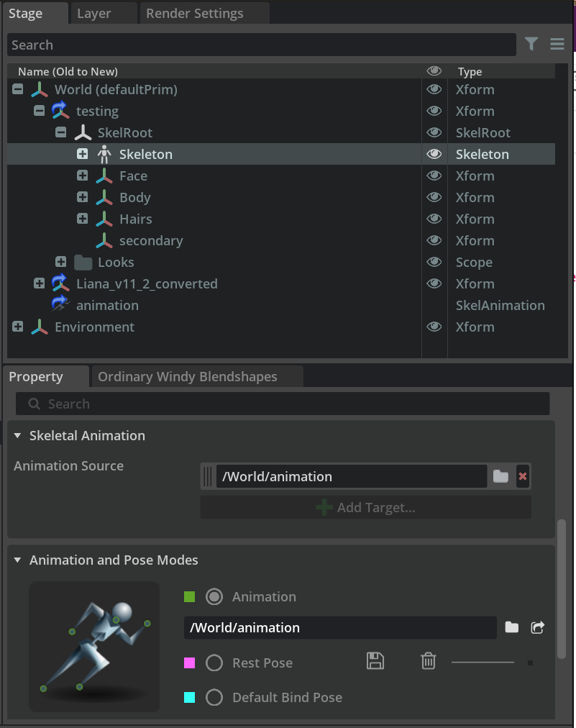This screenshot has width=576, height=728.
Task: Enable Default Bind Pose mode
Action: (214, 696)
